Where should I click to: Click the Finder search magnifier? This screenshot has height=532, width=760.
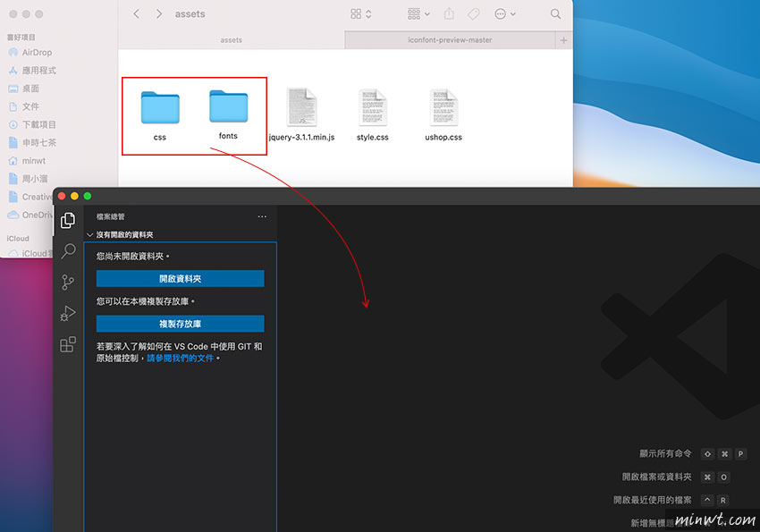pos(555,14)
